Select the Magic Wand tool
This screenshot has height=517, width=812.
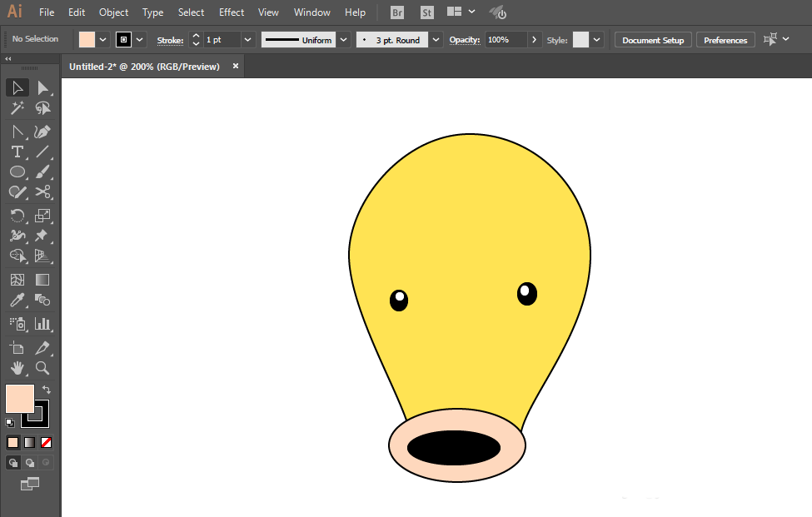point(17,108)
